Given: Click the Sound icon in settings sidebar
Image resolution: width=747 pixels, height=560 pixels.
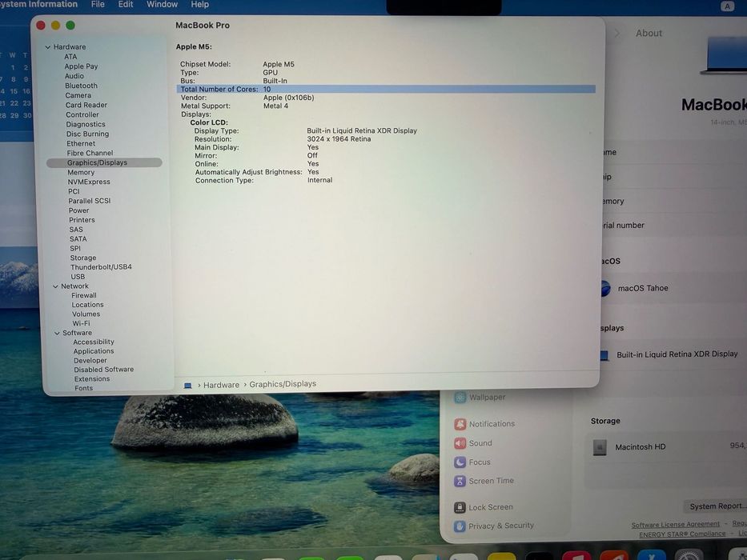Looking at the screenshot, I should click(460, 443).
